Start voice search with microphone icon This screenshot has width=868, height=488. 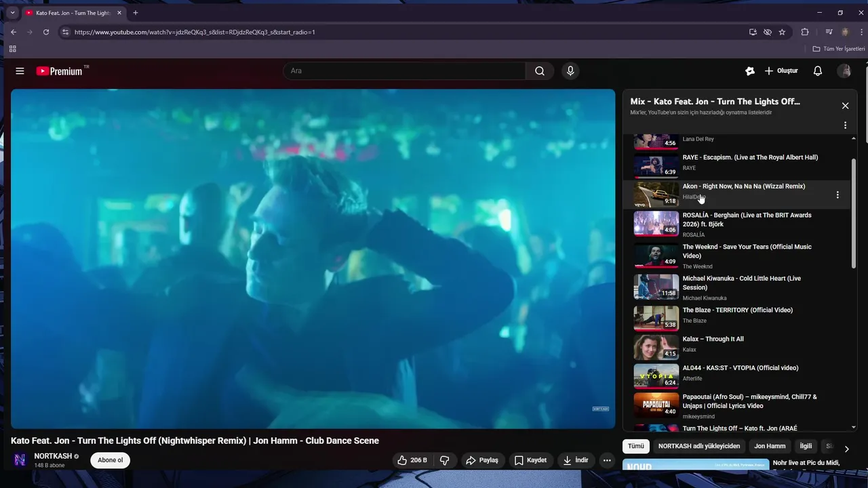click(x=570, y=71)
